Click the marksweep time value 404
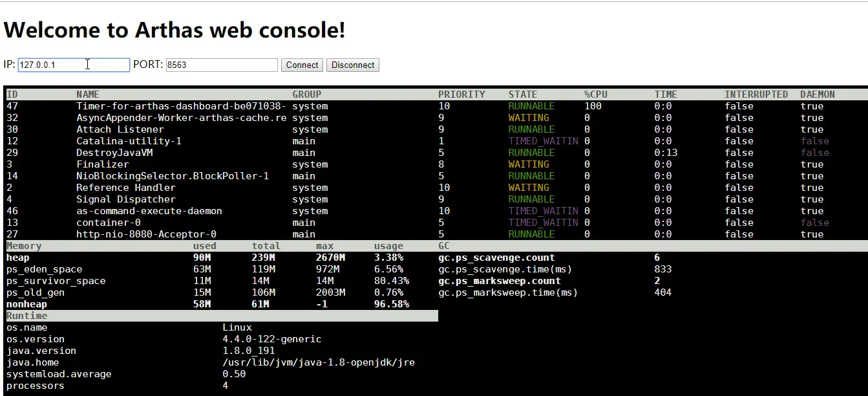The width and height of the screenshot is (868, 396). tap(662, 292)
